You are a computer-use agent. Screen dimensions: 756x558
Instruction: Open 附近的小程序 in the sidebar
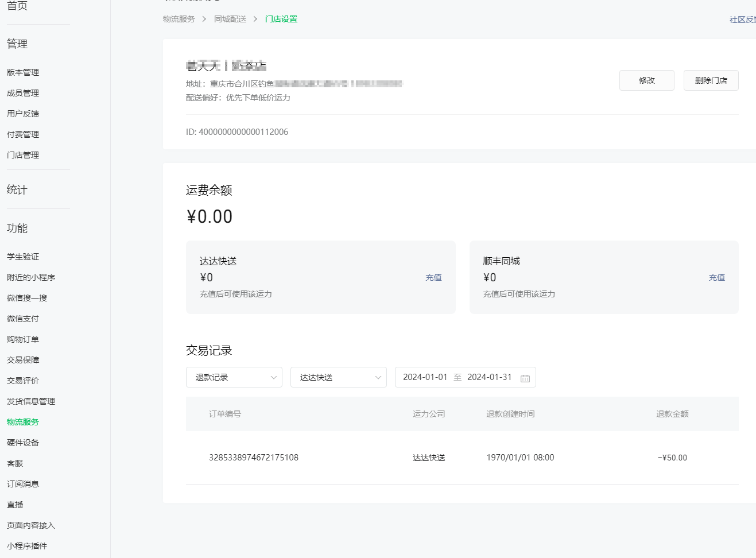point(31,277)
